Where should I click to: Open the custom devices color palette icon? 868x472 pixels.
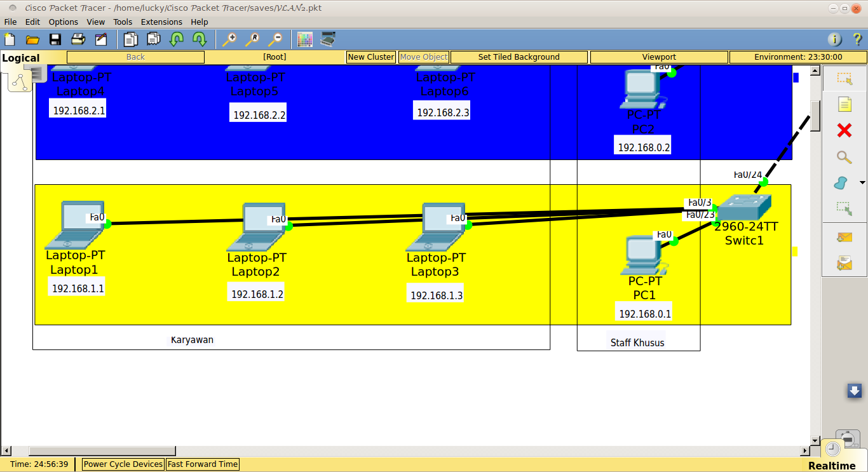(304, 39)
